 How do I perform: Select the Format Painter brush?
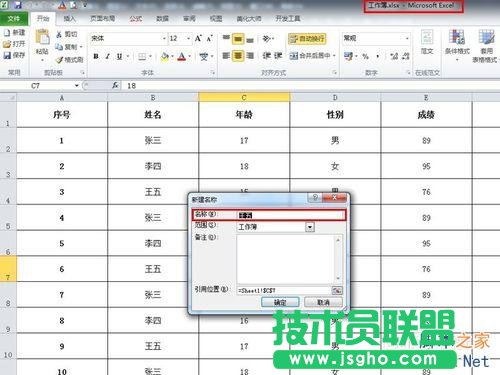tap(59, 60)
